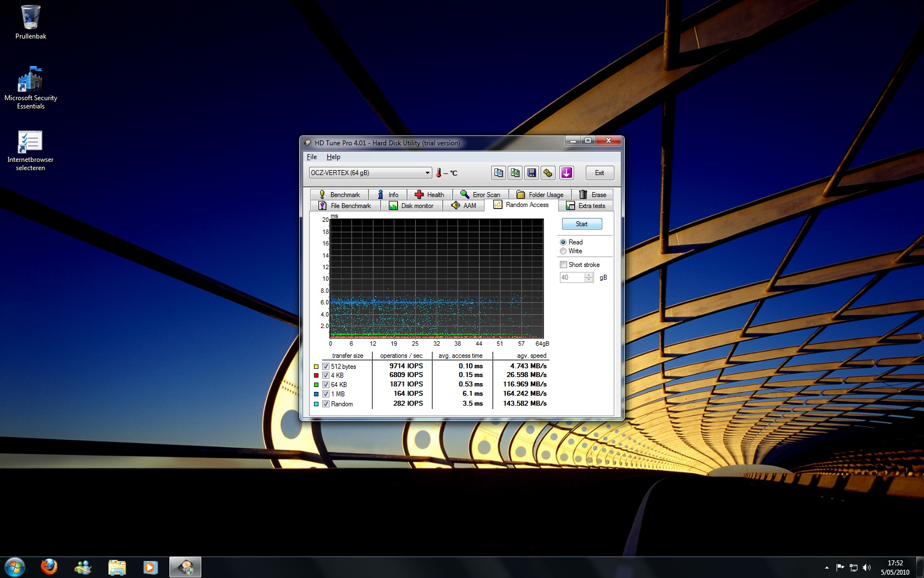924x578 pixels.
Task: Expand the OCZ-VERTEX drive dropdown
Action: coord(427,173)
